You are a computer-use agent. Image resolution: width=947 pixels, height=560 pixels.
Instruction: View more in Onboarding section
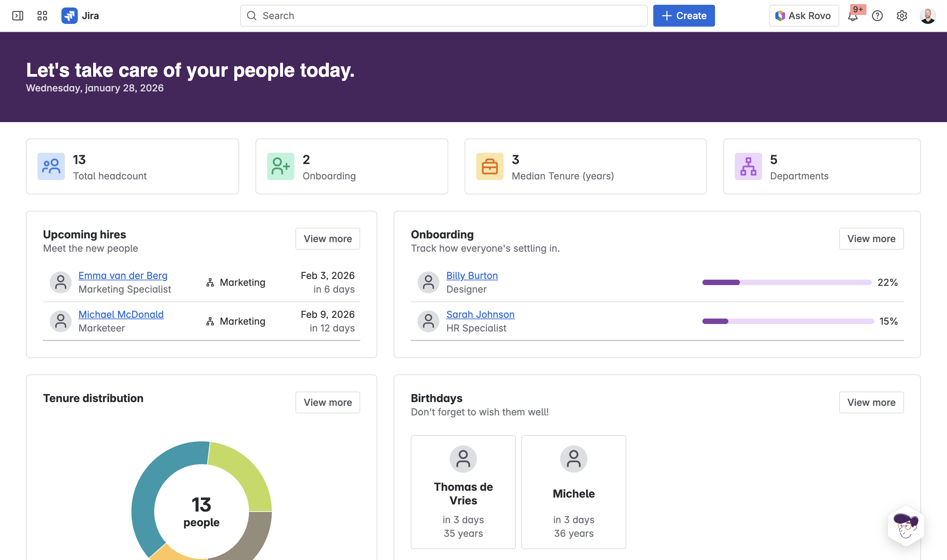click(x=871, y=239)
